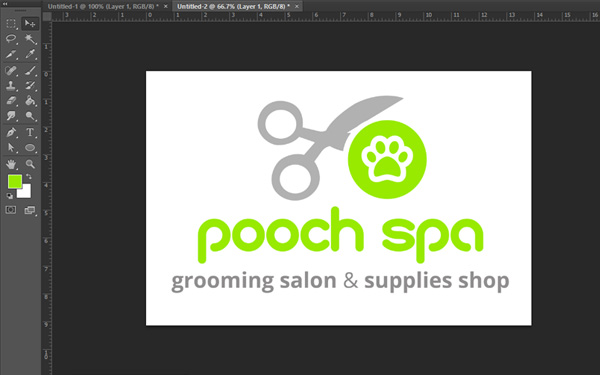
Task: Select the History Brush tool
Action: click(30, 86)
